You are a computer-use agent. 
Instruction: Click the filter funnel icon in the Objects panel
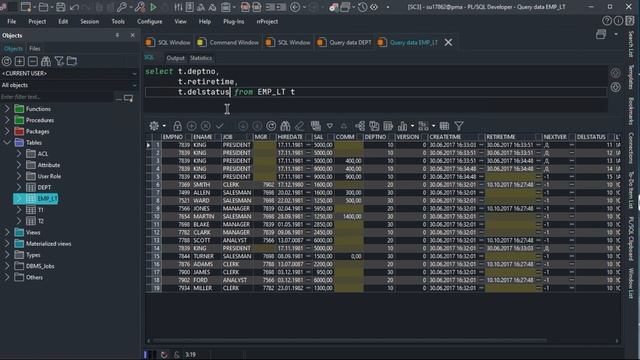pyautogui.click(x=59, y=61)
